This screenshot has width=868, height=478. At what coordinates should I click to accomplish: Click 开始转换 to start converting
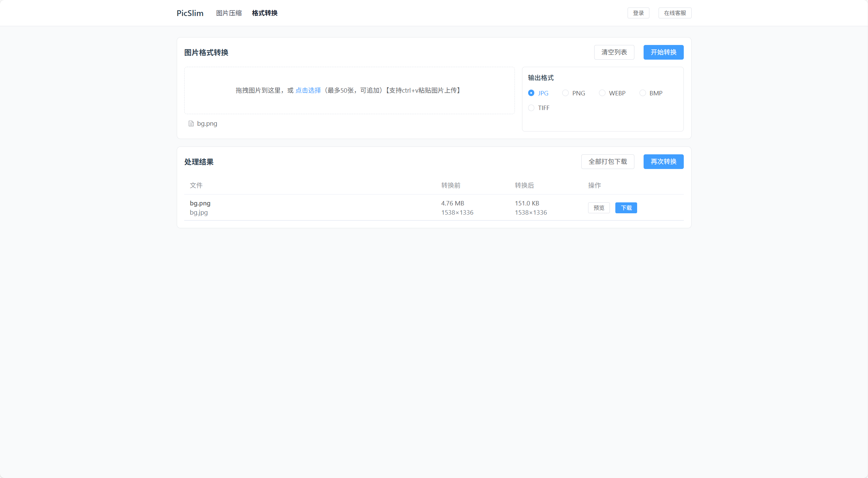point(663,52)
